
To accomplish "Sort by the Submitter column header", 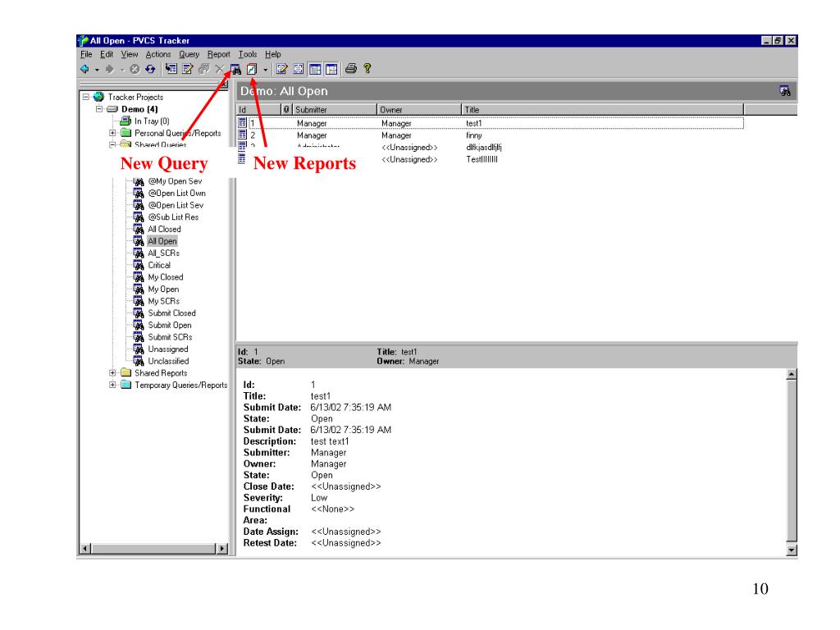I will [x=335, y=109].
